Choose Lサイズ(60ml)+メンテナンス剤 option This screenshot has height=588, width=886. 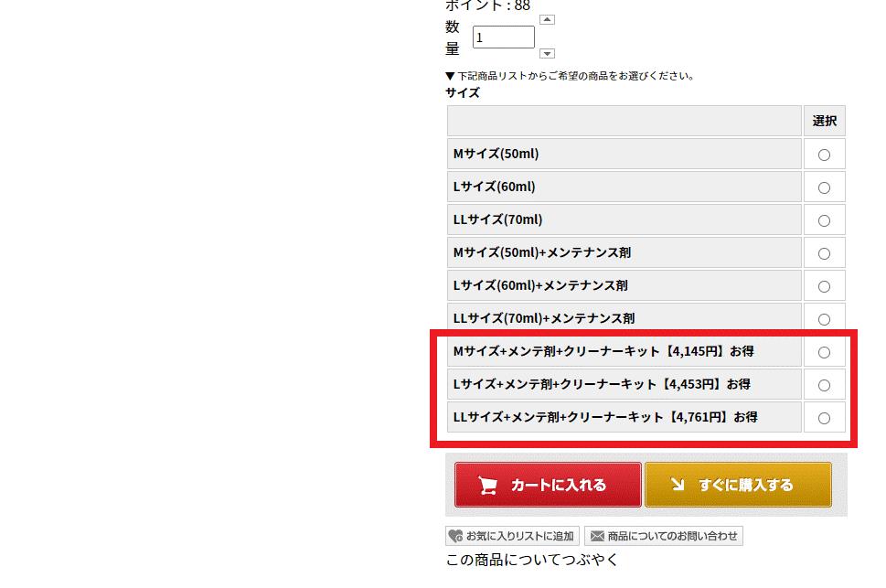(x=824, y=286)
